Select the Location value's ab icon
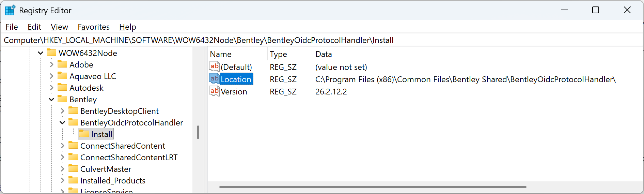 pyautogui.click(x=215, y=79)
